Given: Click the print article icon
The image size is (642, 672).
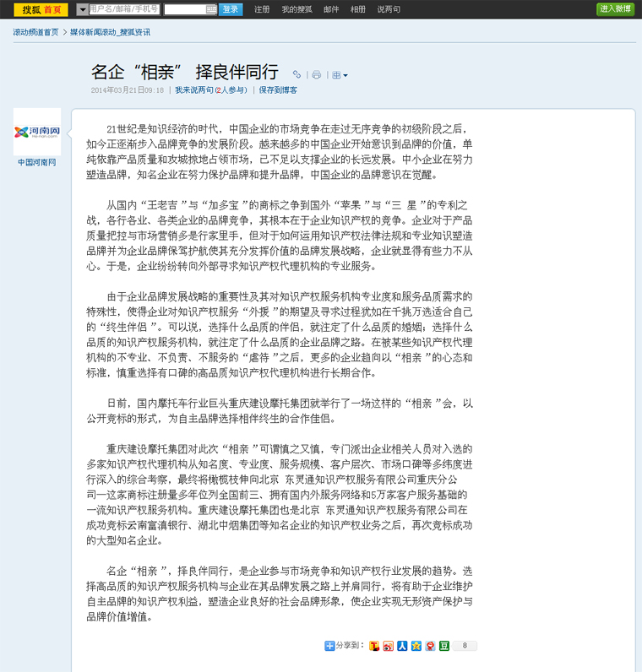Looking at the screenshot, I should pyautogui.click(x=317, y=75).
